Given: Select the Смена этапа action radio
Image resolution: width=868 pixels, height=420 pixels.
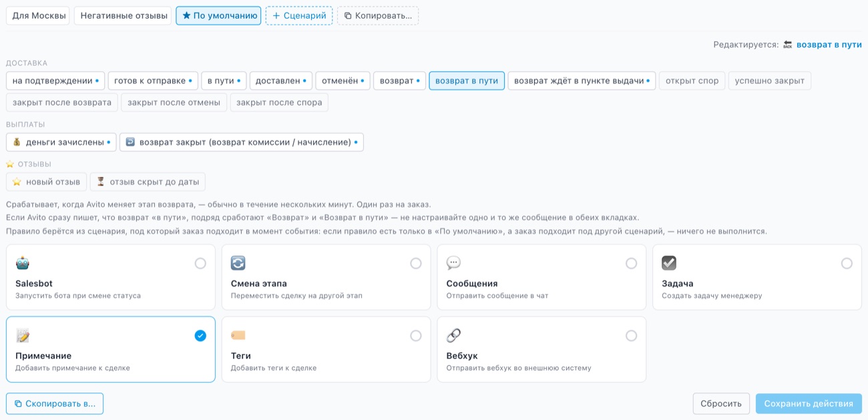Looking at the screenshot, I should tap(416, 263).
